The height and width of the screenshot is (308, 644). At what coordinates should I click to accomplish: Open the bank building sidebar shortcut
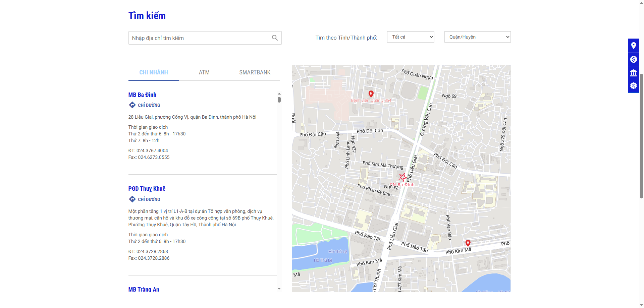[633, 73]
